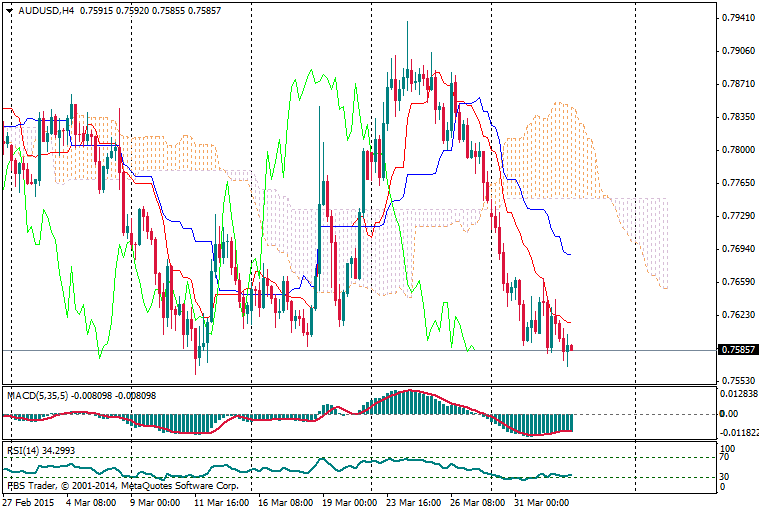Select the RSI(14) 34.2993 indicator label

41,451
